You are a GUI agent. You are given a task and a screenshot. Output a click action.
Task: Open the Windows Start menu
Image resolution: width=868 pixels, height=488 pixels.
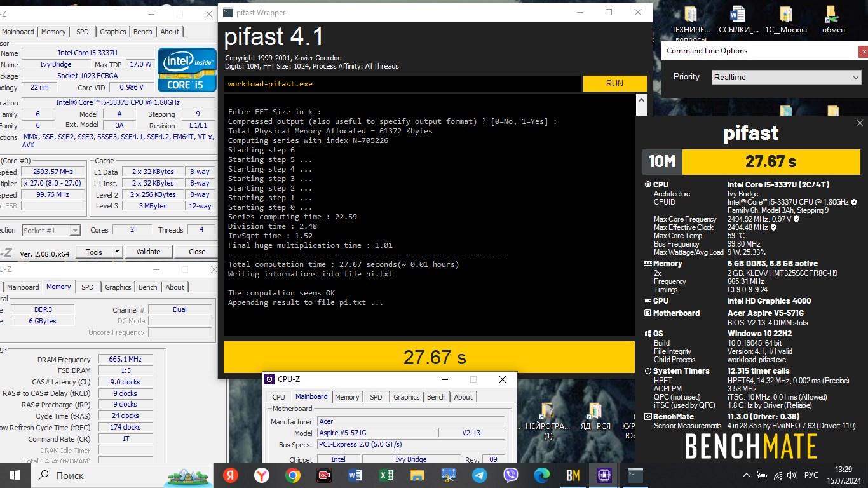(x=15, y=475)
